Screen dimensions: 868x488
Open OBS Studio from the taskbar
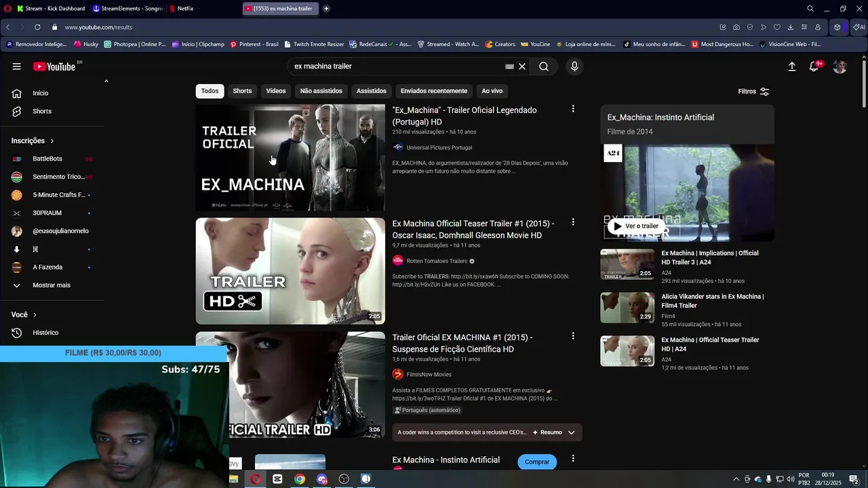[x=344, y=479]
